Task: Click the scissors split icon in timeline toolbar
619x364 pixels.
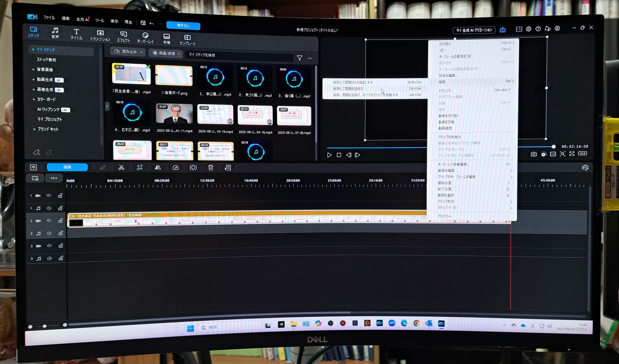Action: (x=121, y=167)
